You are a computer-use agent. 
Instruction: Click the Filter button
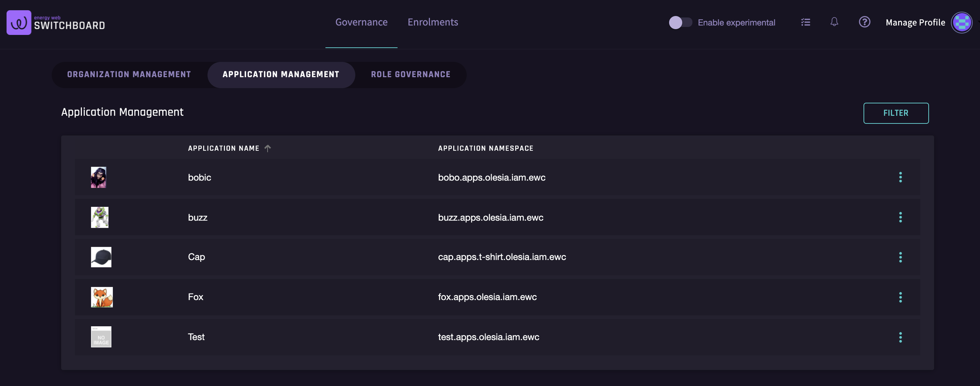pos(895,113)
